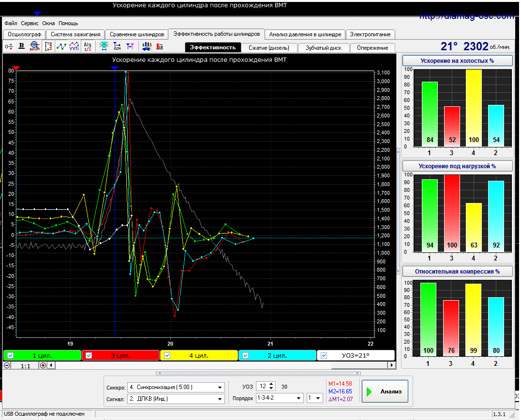
Task: Click the blue-magenta marker distance icon
Action: coord(130,46)
